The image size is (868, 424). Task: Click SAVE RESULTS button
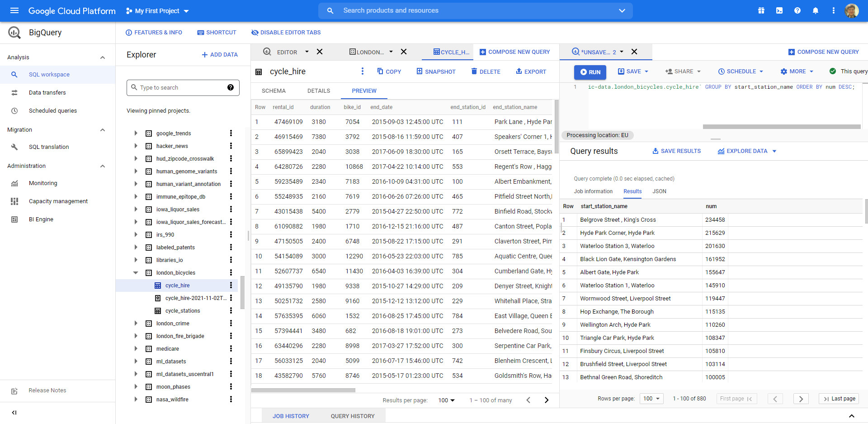click(x=676, y=151)
